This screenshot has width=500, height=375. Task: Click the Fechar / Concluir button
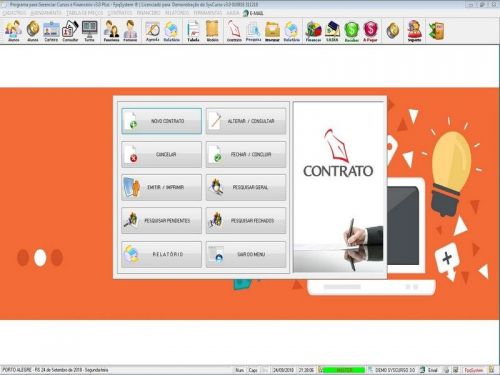[x=246, y=154]
